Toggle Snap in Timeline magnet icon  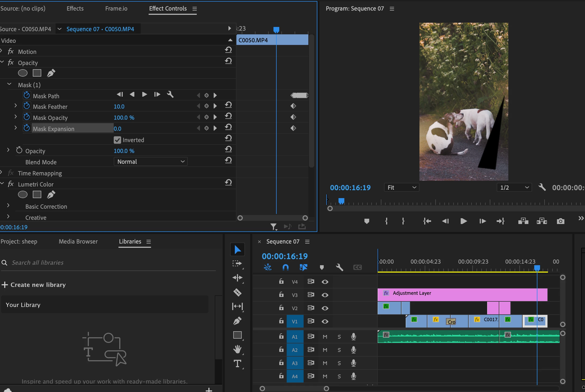tap(285, 267)
